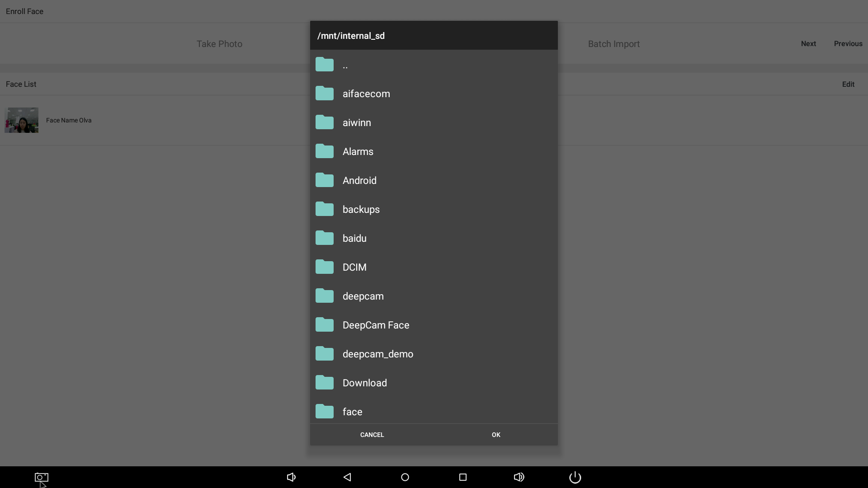Open the backups folder name
This screenshot has height=488, width=868.
click(361, 209)
